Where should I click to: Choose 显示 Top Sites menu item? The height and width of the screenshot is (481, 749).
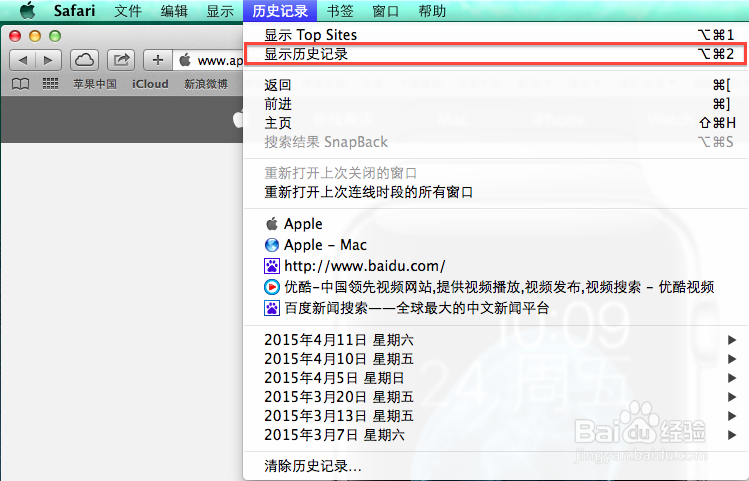coord(495,35)
